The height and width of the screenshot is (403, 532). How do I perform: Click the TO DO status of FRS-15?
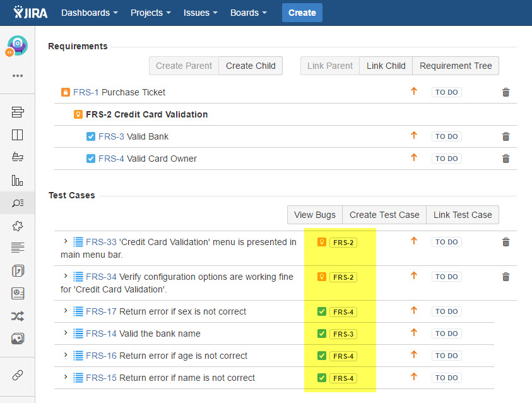tap(446, 378)
